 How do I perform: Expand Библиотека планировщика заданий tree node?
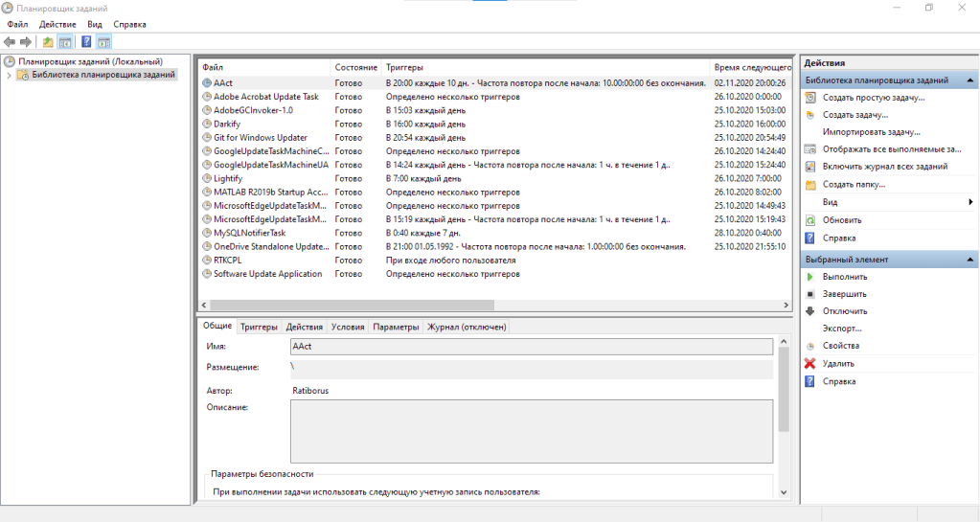point(9,75)
